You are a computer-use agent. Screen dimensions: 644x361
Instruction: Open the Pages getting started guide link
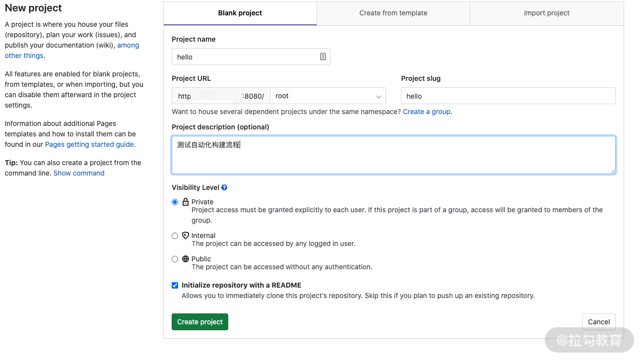89,144
